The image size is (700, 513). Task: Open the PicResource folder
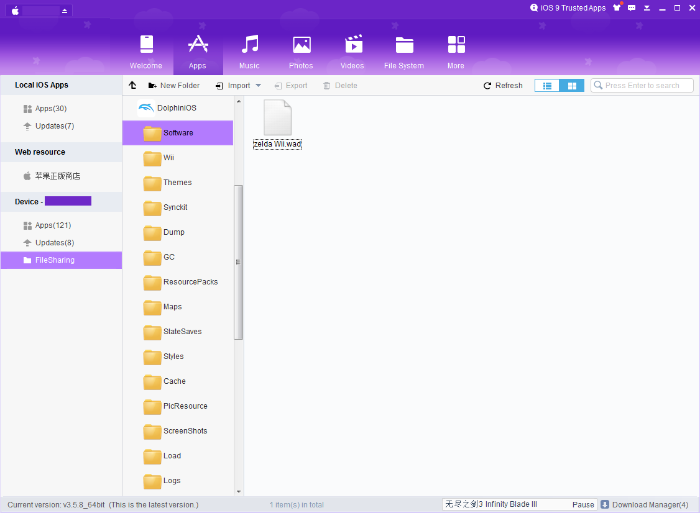pos(178,406)
